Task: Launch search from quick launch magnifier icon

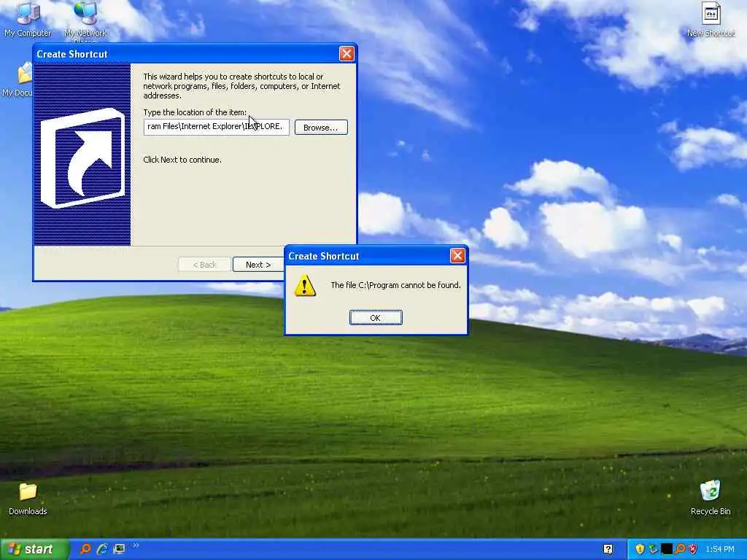Action: pyautogui.click(x=85, y=549)
